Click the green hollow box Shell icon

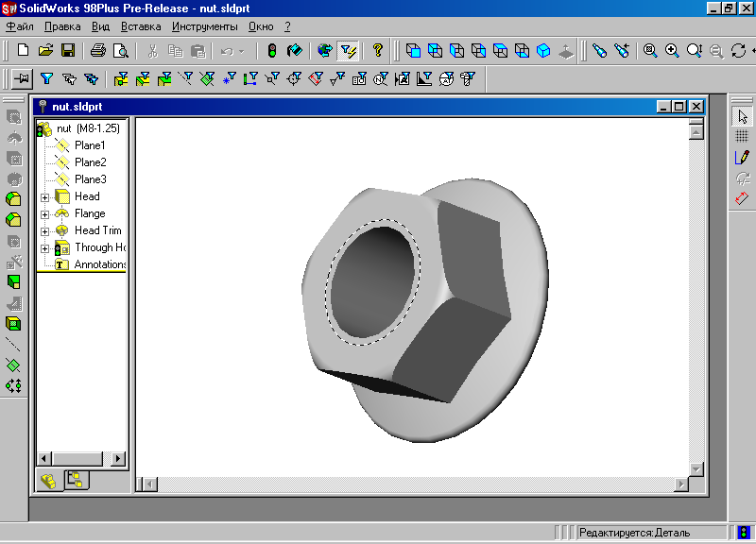[13, 323]
